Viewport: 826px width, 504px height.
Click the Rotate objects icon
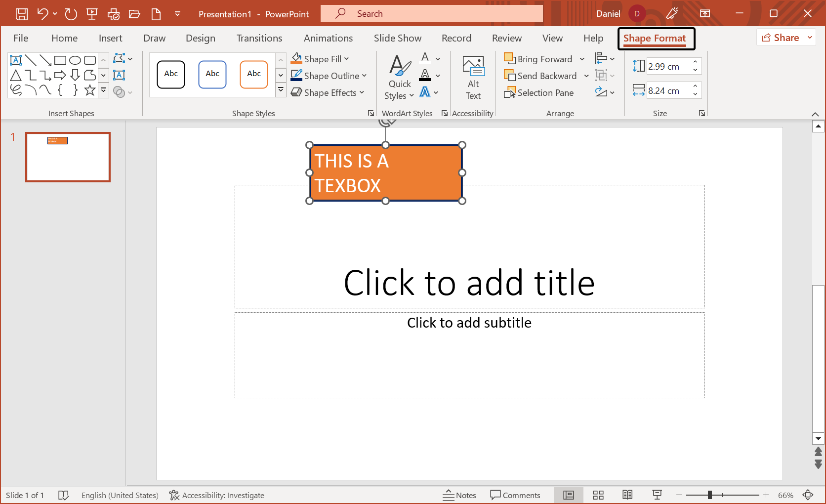[601, 92]
